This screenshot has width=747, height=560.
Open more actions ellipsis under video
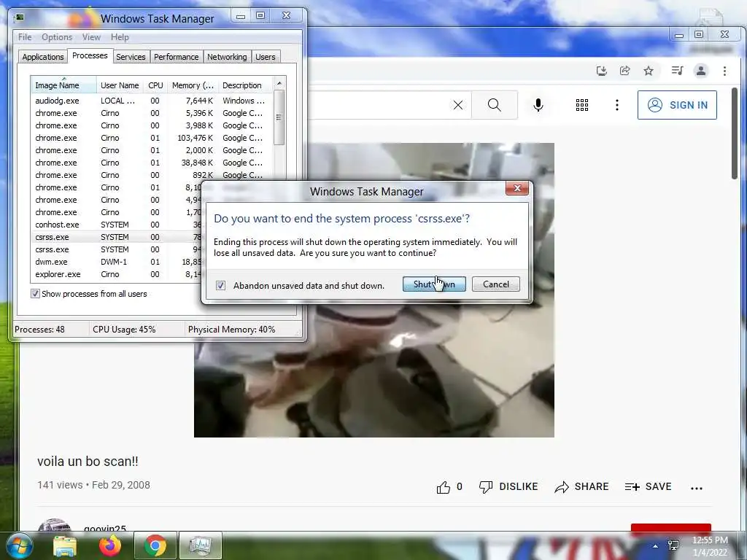[x=697, y=488]
